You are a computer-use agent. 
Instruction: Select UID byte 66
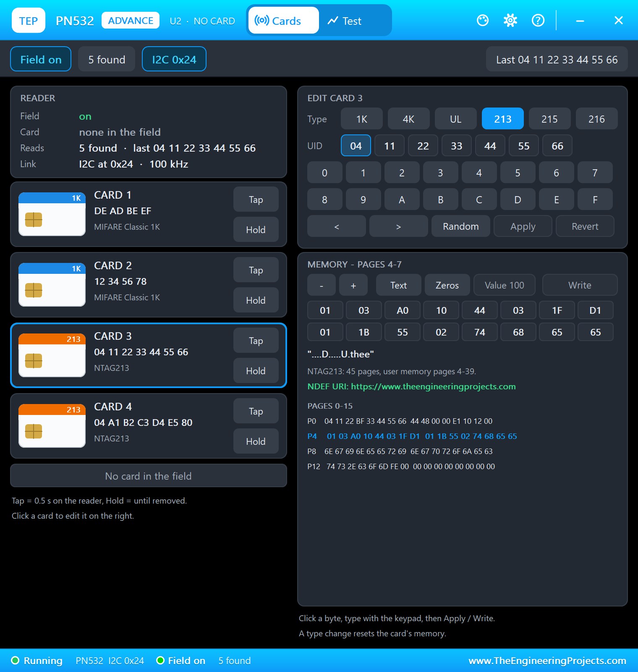[557, 145]
